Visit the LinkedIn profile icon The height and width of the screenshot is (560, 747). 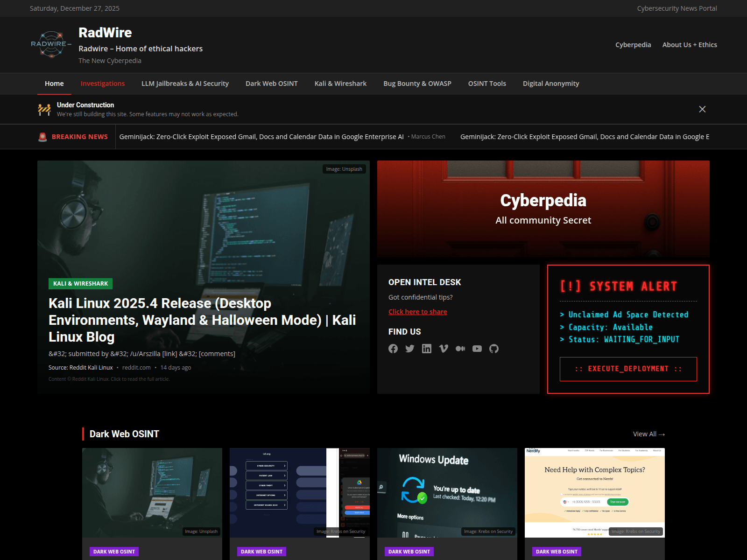[427, 349]
